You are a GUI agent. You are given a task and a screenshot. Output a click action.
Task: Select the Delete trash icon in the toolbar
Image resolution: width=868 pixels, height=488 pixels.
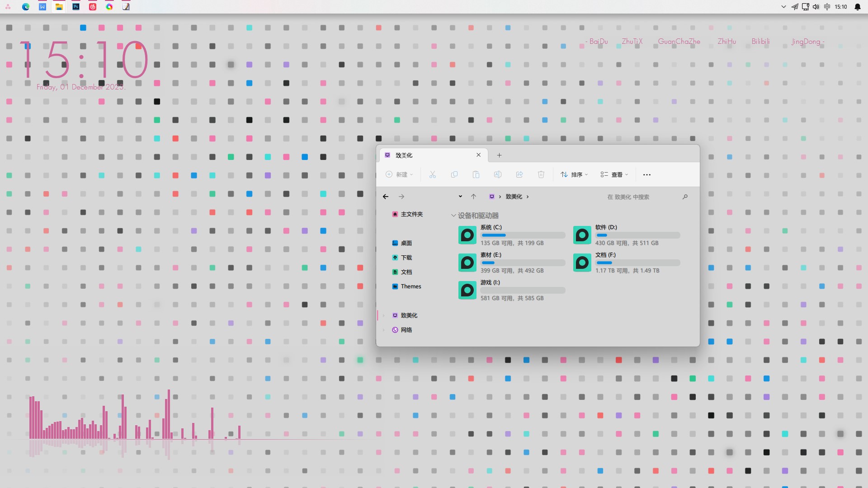pos(541,174)
